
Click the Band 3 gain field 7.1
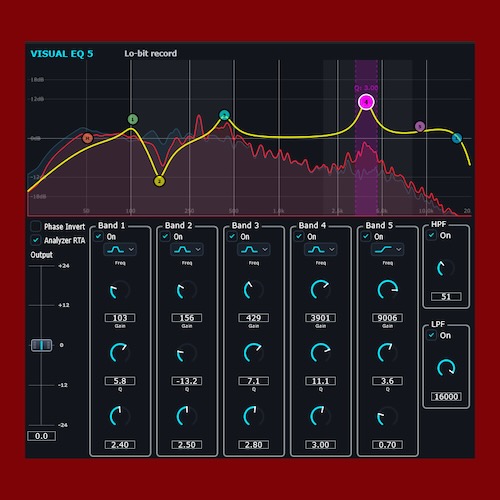[254, 381]
